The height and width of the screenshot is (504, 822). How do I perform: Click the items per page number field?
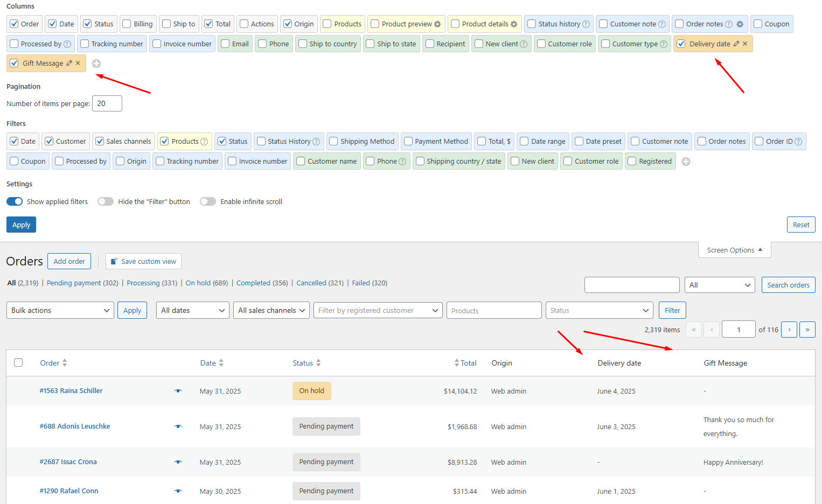pyautogui.click(x=107, y=103)
